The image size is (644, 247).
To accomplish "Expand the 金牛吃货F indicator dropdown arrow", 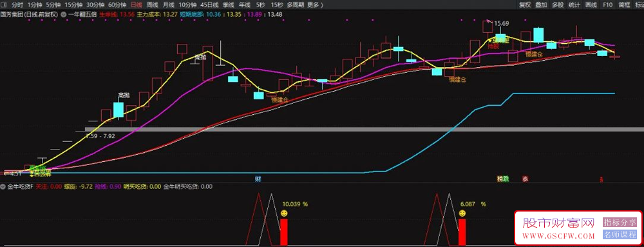I will point(3,186).
